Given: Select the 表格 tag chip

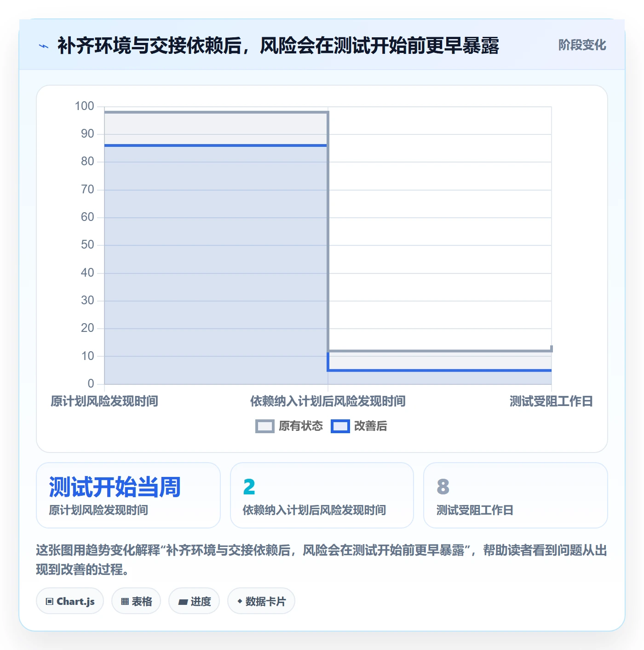Looking at the screenshot, I should pyautogui.click(x=136, y=601).
